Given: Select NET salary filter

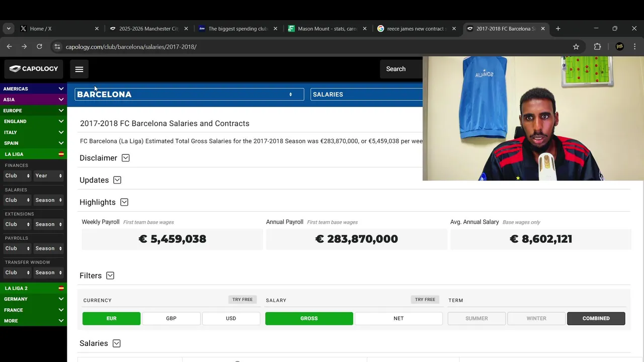Looking at the screenshot, I should [x=398, y=318].
